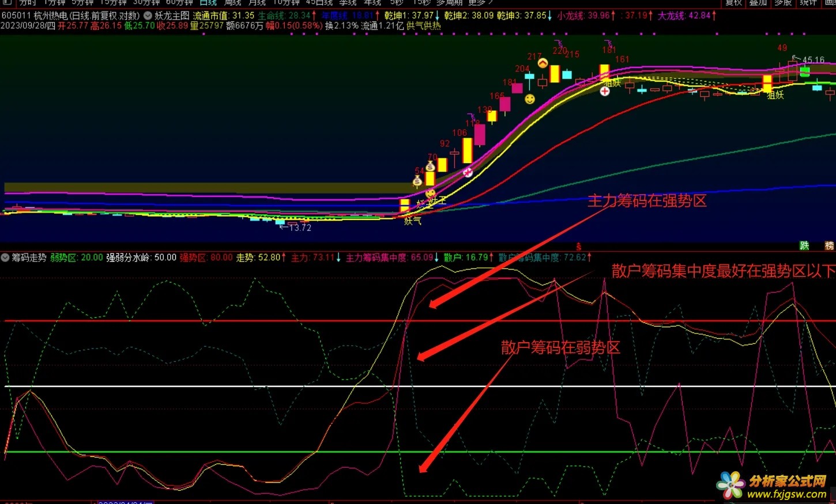This screenshot has width=836, height=504.
Task: Click the red plus marker below 181 candle
Action: [604, 91]
